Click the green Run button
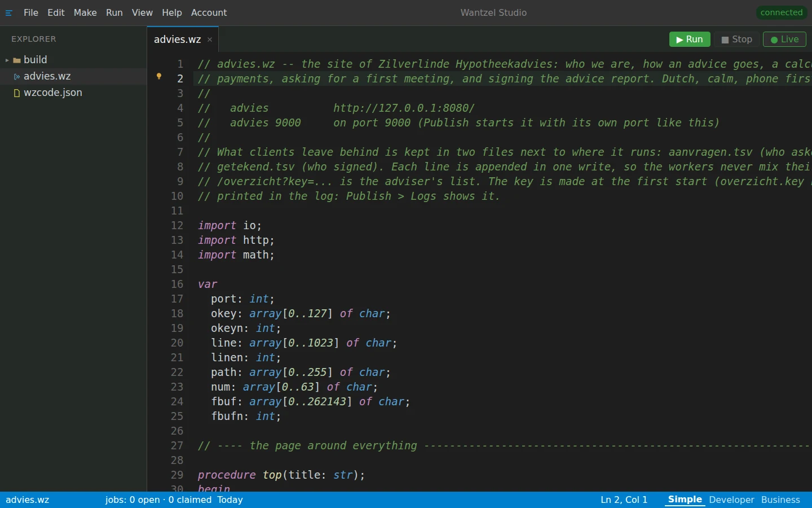 [690, 40]
